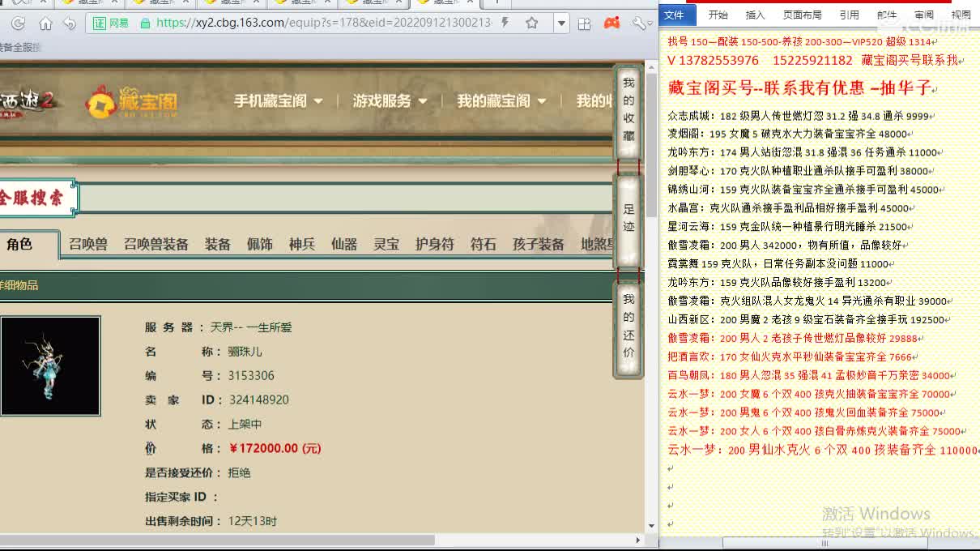980x551 pixels.
Task: Open the 开始 ribbon tab in Word
Action: 718,15
